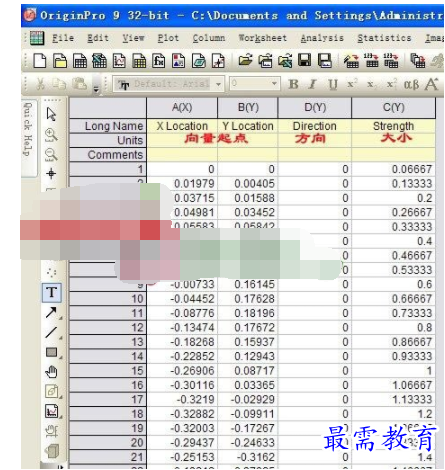Click the New Folder icon
Image resolution: width=445 pixels, height=470 pixels.
(60, 61)
